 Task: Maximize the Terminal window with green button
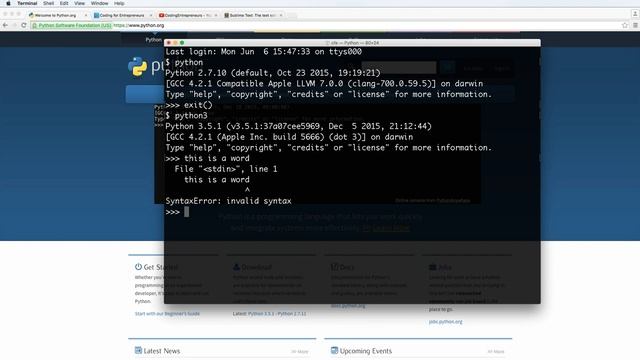(182, 42)
